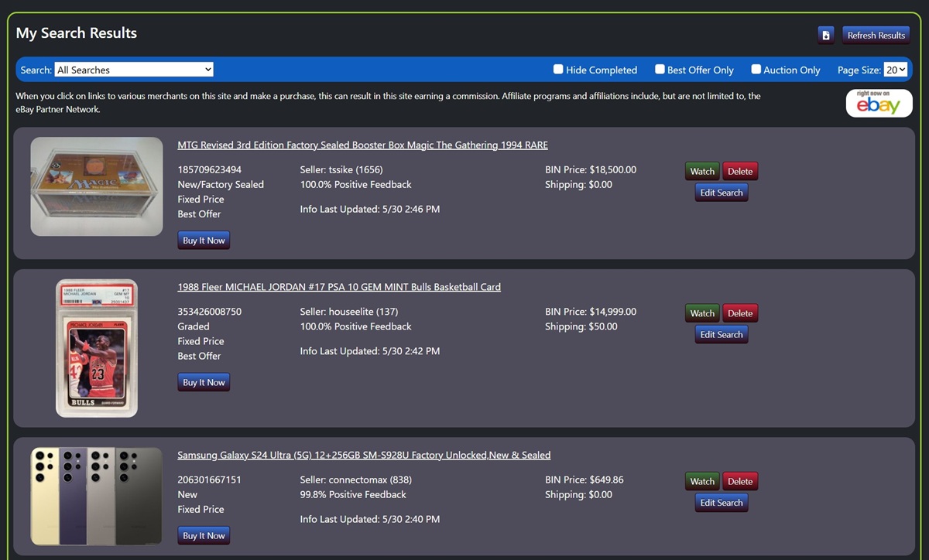
Task: Edit Search for the MTG booster box
Action: (722, 193)
